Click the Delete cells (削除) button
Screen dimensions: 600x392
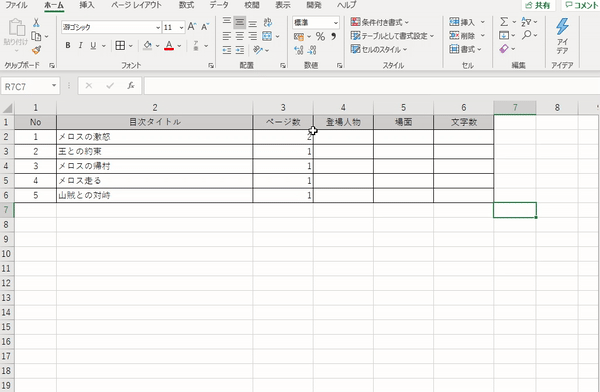pos(462,36)
